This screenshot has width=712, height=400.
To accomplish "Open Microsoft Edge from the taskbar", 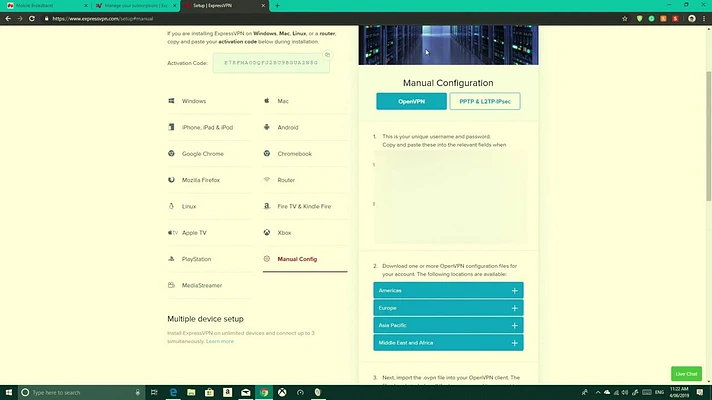I will coord(173,392).
